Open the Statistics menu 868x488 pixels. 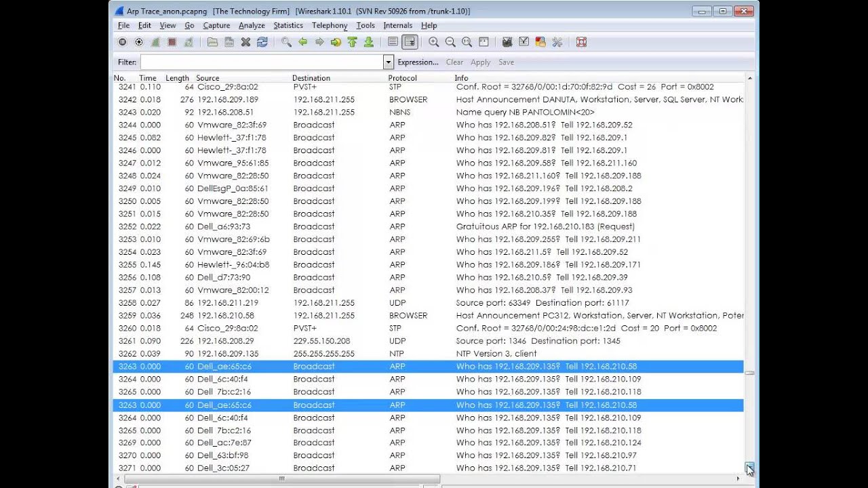[x=288, y=25]
